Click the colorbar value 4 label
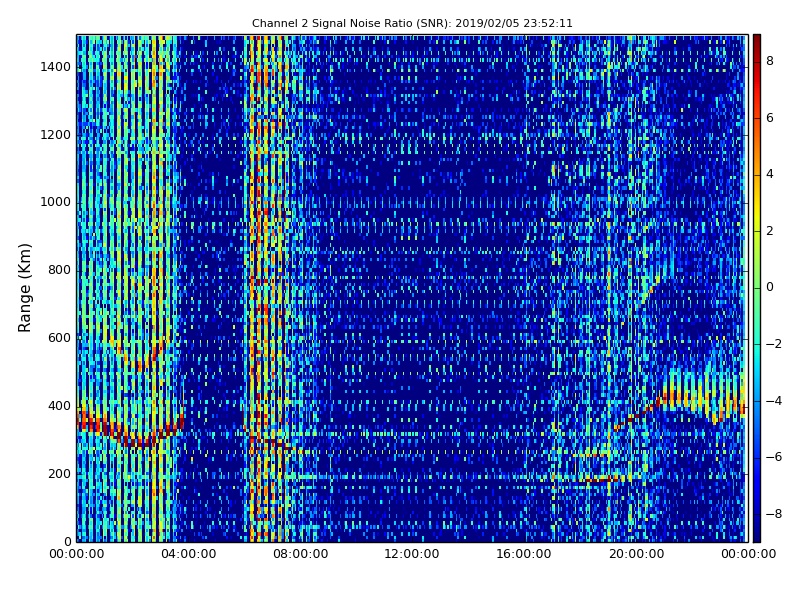Viewport: 800px width, 600px height. [770, 174]
